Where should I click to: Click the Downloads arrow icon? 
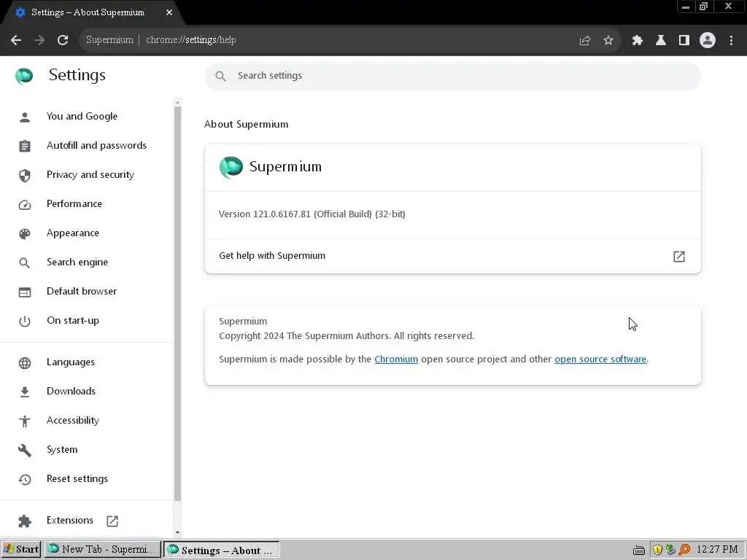(x=25, y=392)
